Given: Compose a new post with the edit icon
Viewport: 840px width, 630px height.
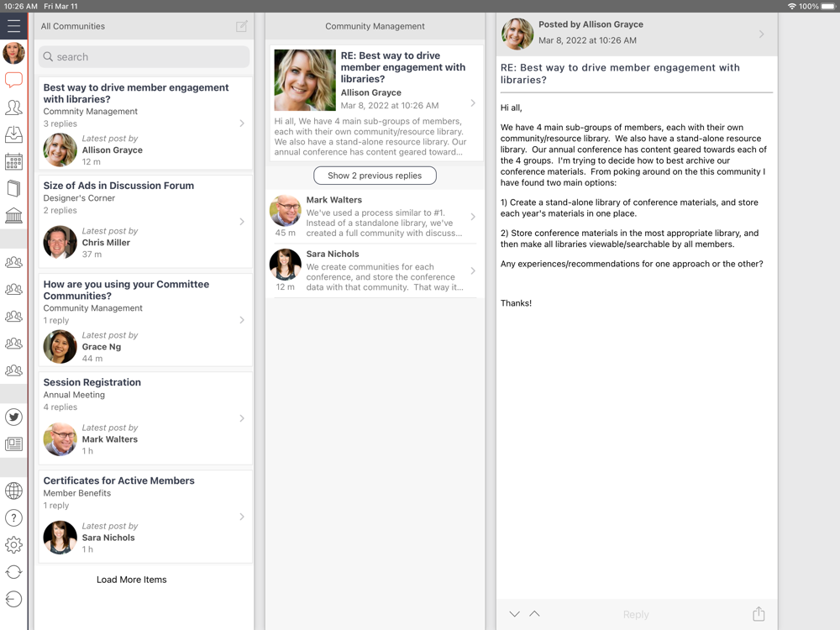Looking at the screenshot, I should pos(242,26).
